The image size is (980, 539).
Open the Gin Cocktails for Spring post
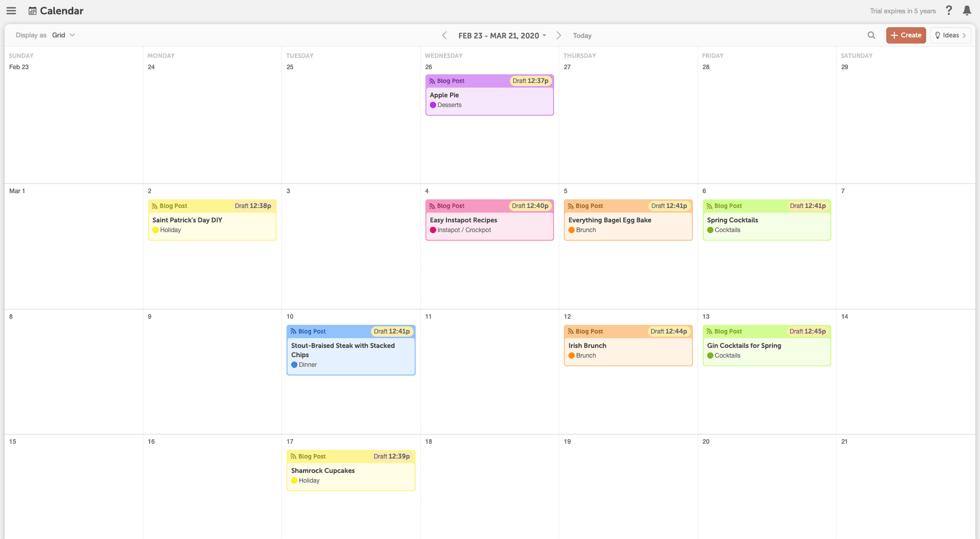[x=744, y=346]
